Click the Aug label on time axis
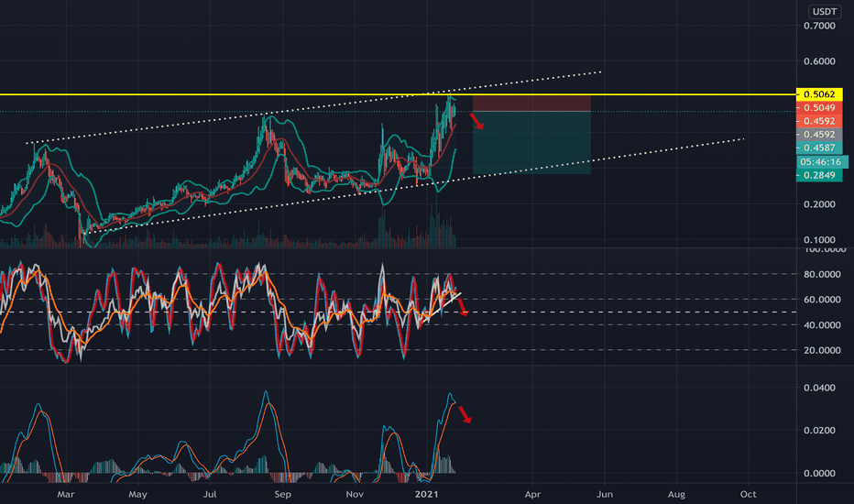Viewport: 854px width, 504px height. click(676, 494)
